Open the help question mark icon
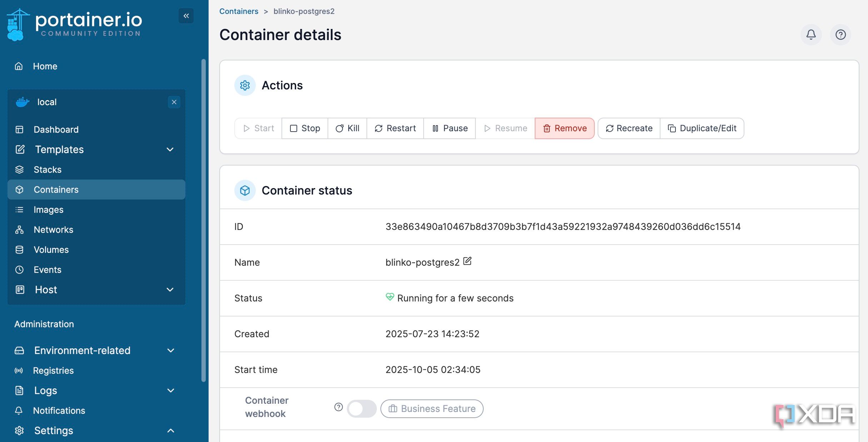The width and height of the screenshot is (868, 442). coord(840,35)
